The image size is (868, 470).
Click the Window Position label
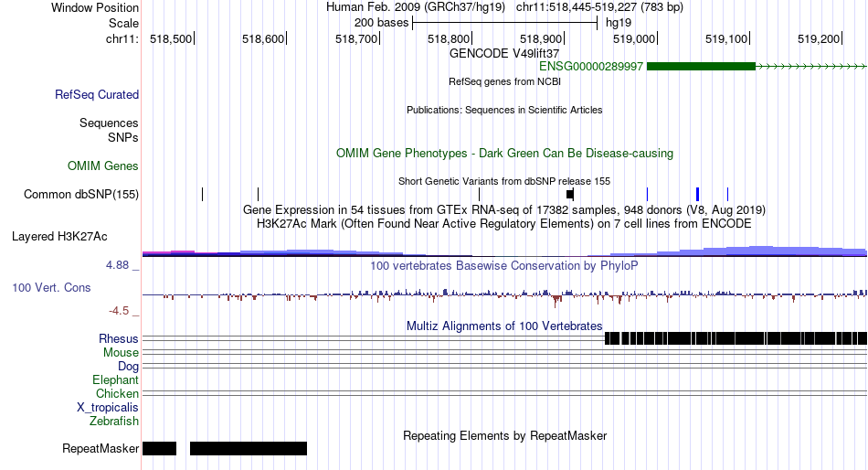tap(95, 7)
